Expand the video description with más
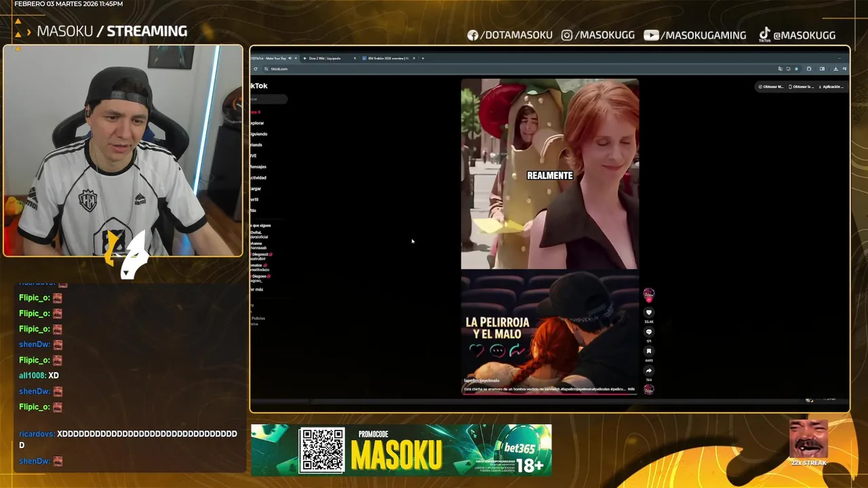This screenshot has height=488, width=868. [x=631, y=389]
